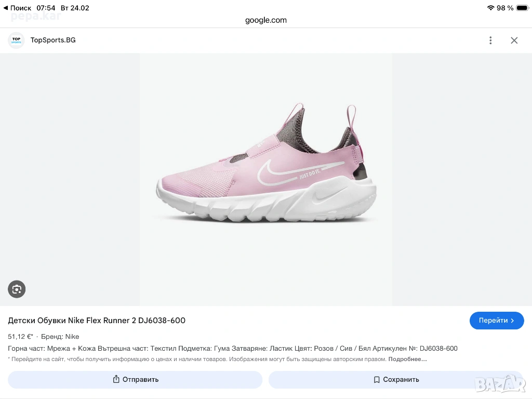This screenshot has width=532, height=399.
Task: Open the three-dot more options menu
Action: (x=490, y=41)
